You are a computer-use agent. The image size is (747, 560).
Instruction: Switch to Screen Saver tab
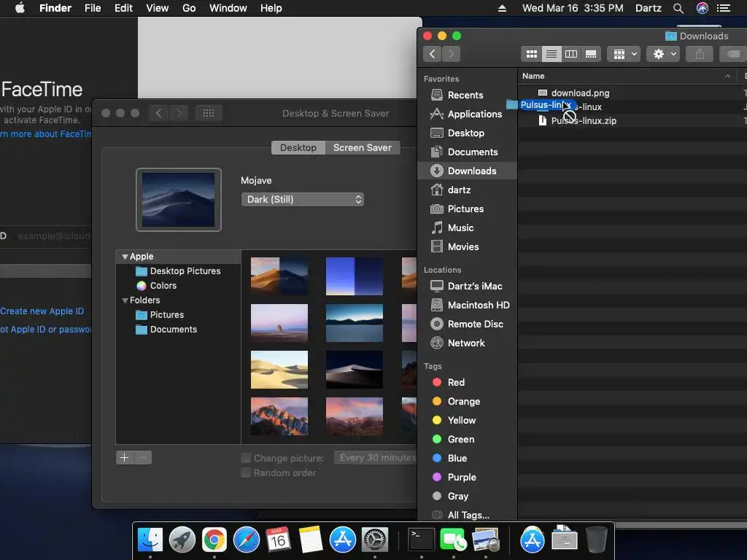tap(363, 147)
